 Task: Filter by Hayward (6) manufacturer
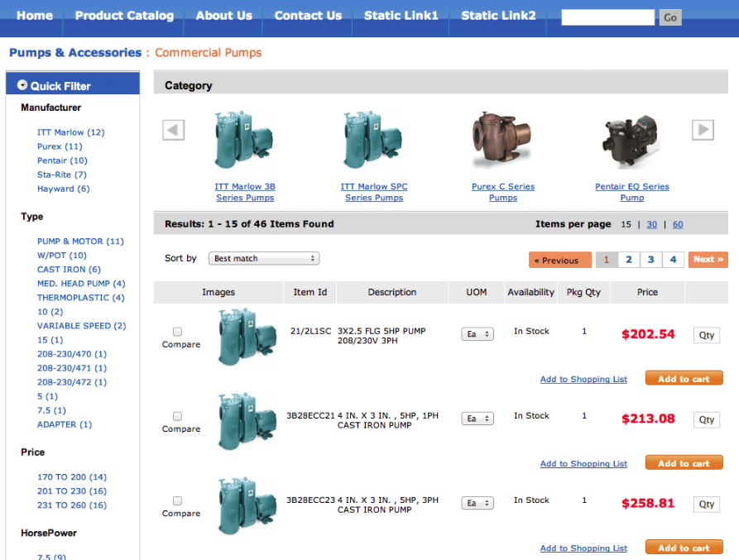(x=63, y=189)
